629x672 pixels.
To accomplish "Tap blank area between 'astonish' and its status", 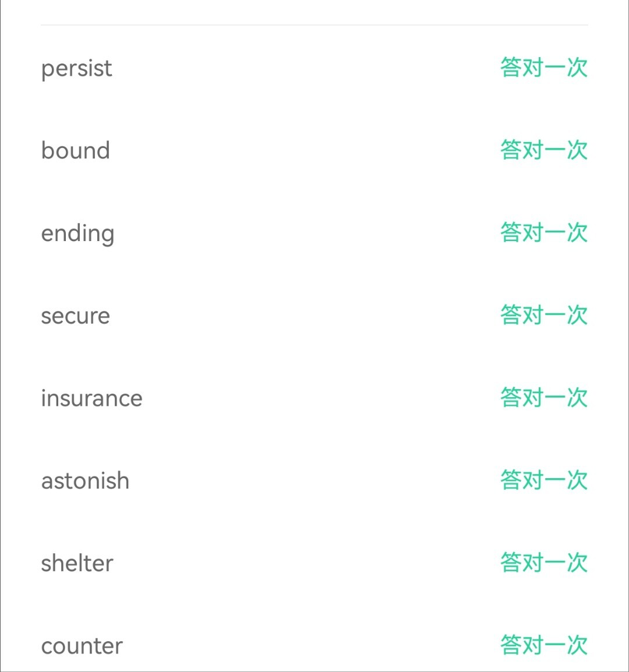I will [314, 481].
